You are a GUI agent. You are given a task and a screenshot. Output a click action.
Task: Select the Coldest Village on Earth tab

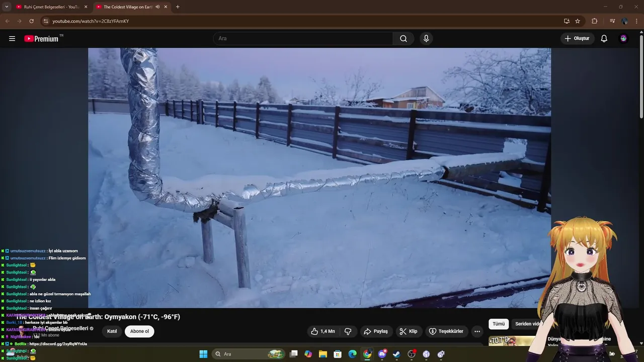click(x=128, y=7)
